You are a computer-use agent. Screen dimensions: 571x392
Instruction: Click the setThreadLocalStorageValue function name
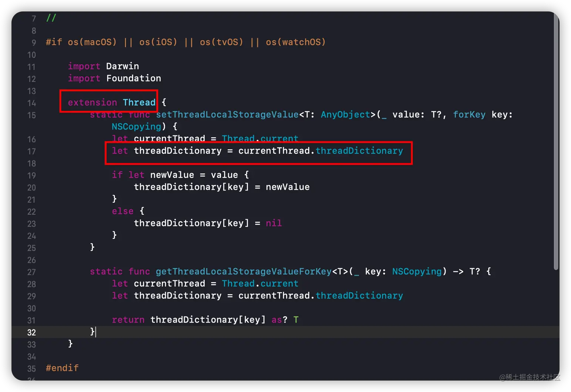pos(227,114)
